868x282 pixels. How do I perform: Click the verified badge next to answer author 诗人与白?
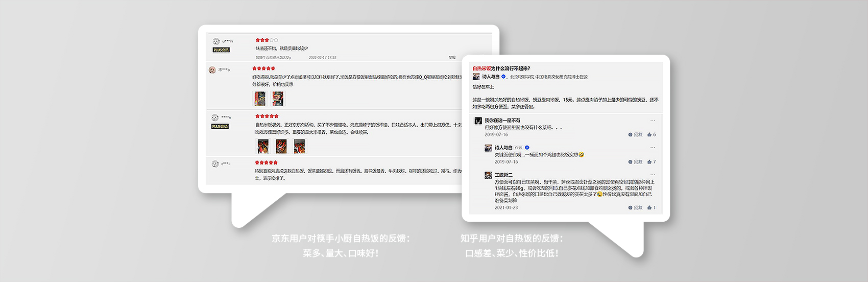tap(503, 77)
